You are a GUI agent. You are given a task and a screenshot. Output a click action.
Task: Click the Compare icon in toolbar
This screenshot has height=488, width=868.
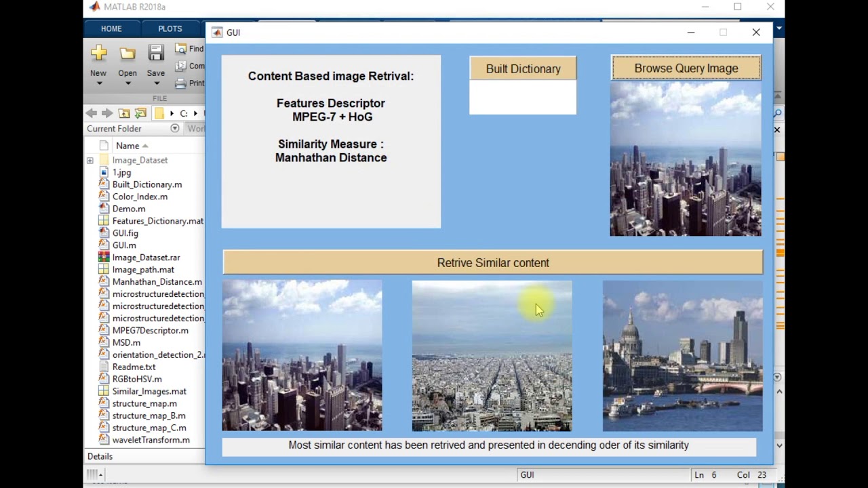point(180,66)
